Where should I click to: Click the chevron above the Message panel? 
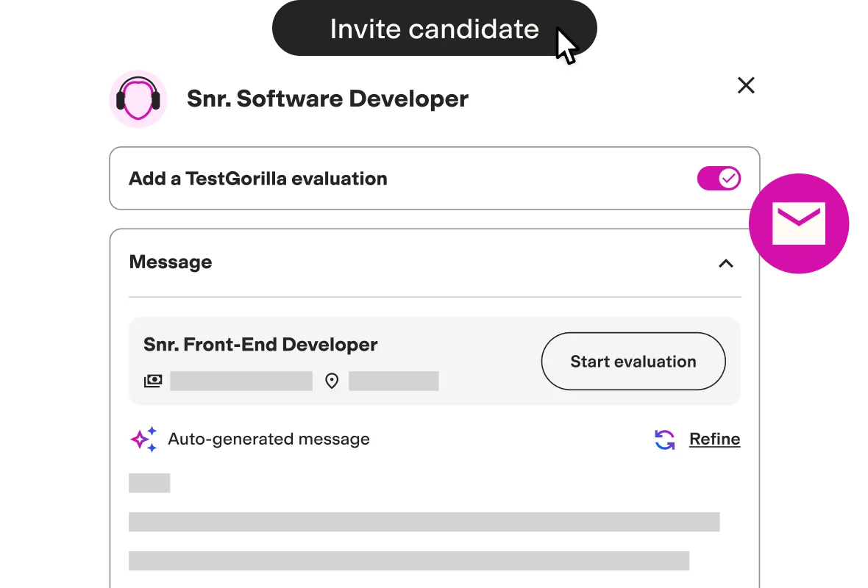(725, 264)
